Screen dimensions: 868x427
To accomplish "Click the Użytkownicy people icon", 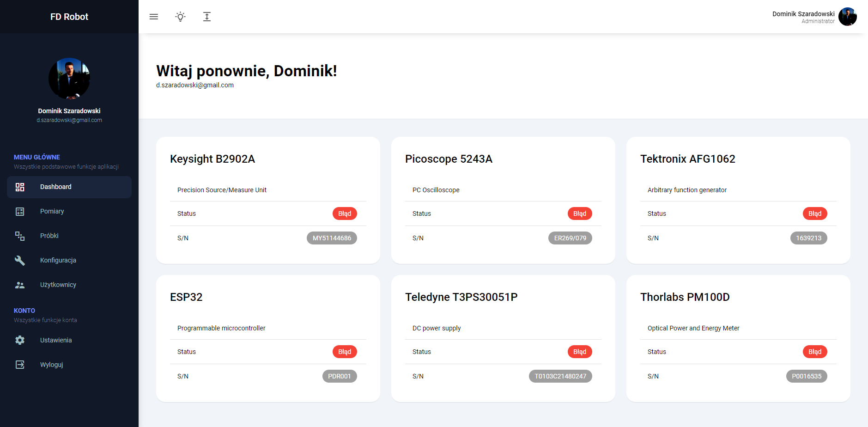I will (x=20, y=285).
